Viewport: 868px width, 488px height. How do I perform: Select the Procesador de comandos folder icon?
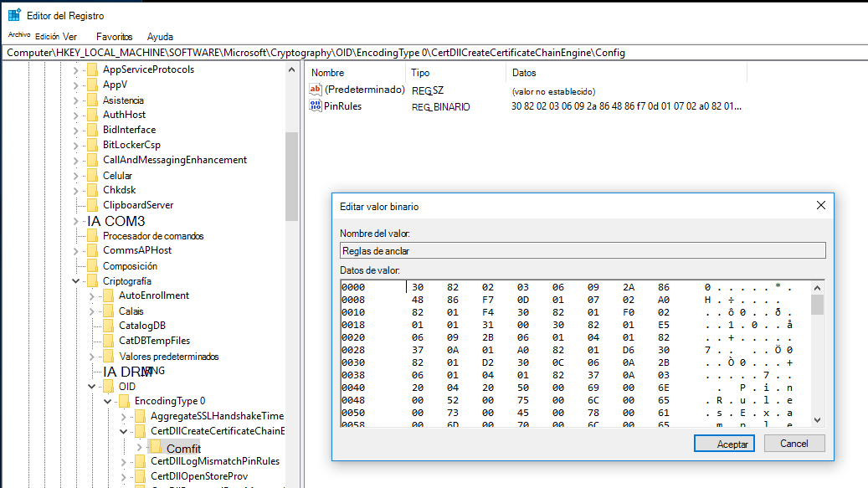(93, 236)
